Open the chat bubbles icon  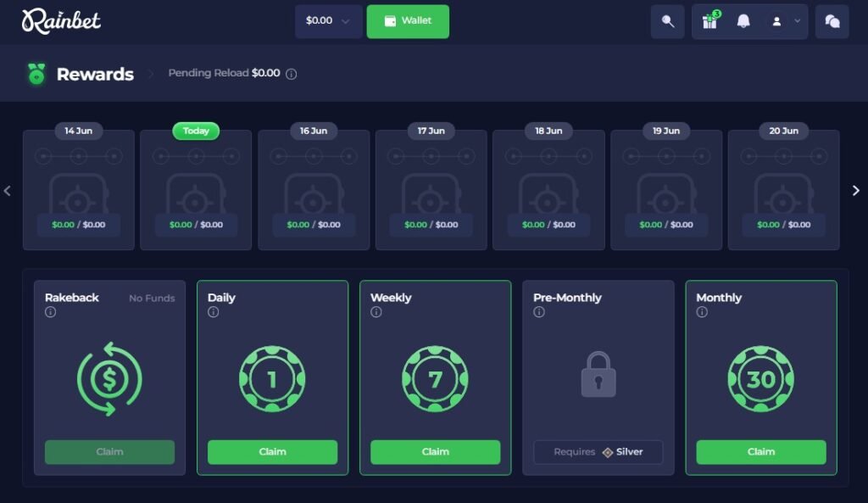coord(832,21)
